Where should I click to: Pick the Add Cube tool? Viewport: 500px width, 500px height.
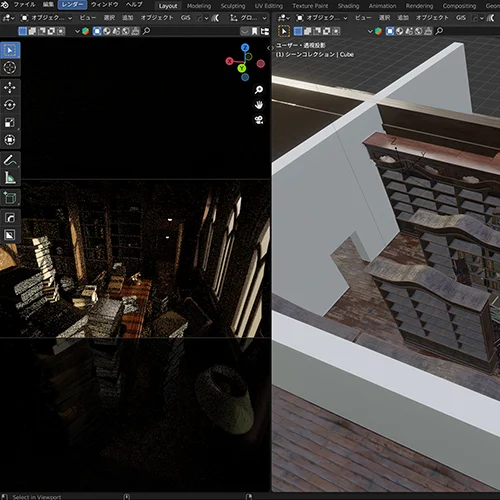pos(10,198)
